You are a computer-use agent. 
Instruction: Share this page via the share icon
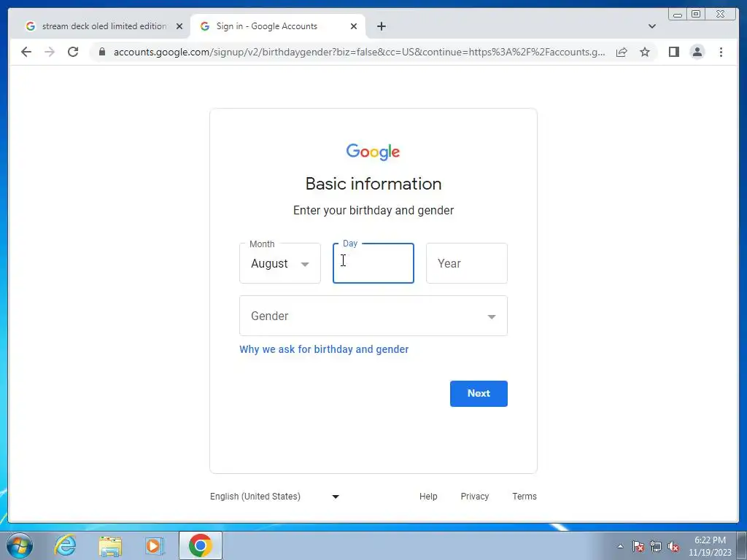coord(622,52)
